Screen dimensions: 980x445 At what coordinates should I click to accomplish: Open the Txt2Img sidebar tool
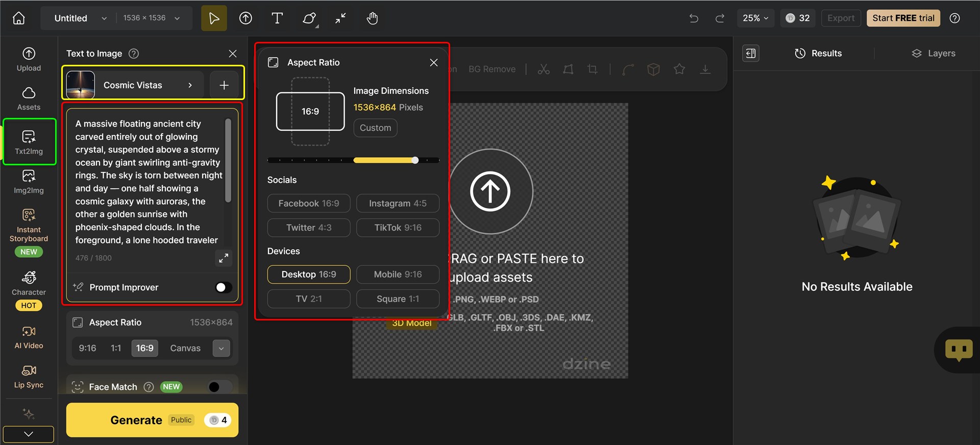29,142
